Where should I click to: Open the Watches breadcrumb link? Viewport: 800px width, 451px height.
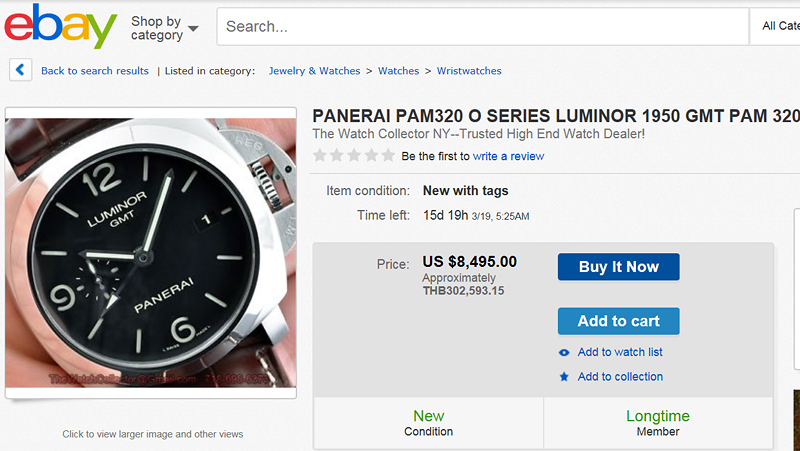pyautogui.click(x=398, y=71)
